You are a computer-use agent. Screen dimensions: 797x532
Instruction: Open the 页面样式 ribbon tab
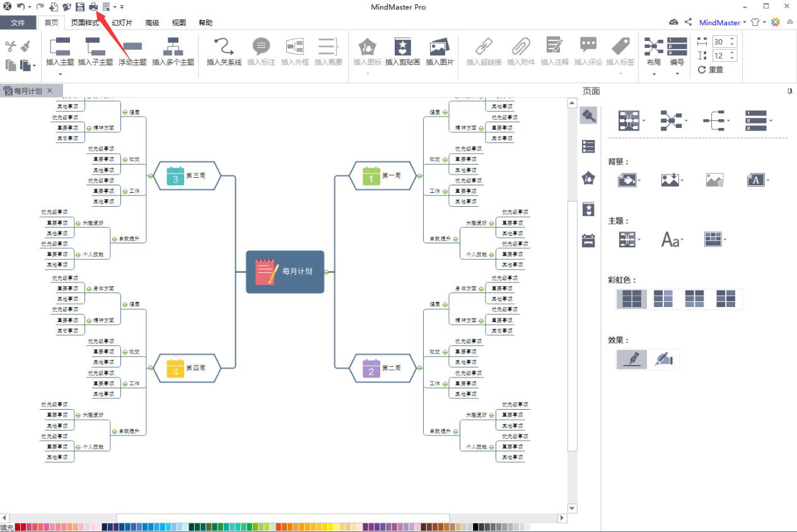[x=84, y=23]
